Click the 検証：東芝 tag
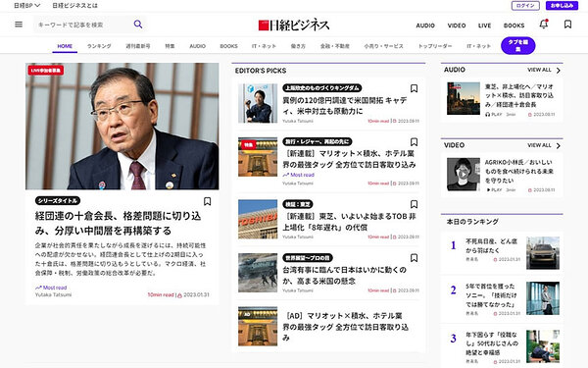 click(297, 204)
